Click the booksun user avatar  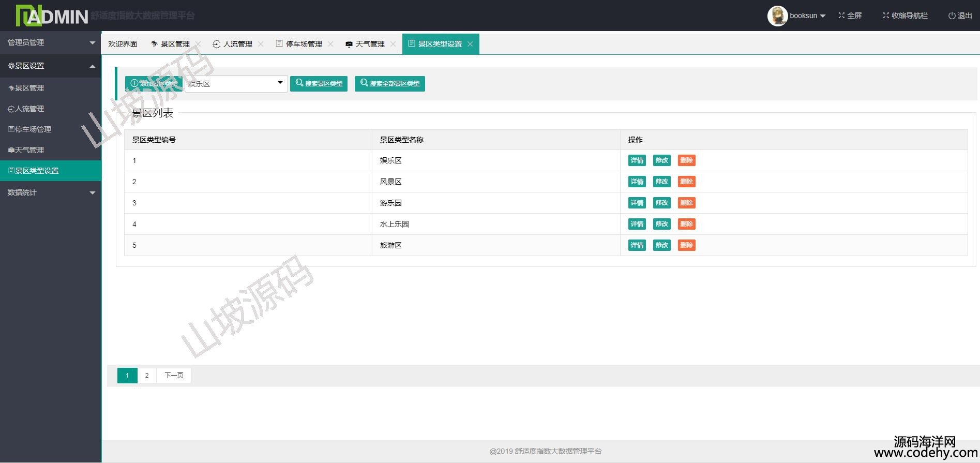tap(777, 16)
